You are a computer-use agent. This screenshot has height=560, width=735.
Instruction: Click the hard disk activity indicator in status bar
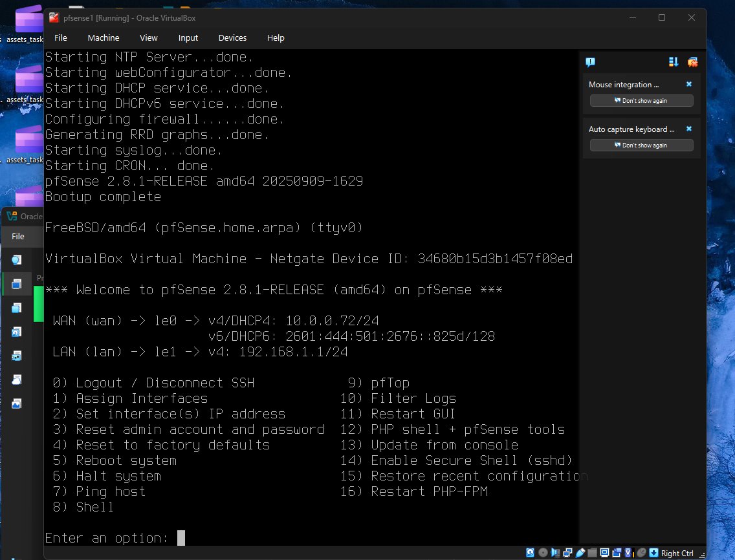coord(530,552)
